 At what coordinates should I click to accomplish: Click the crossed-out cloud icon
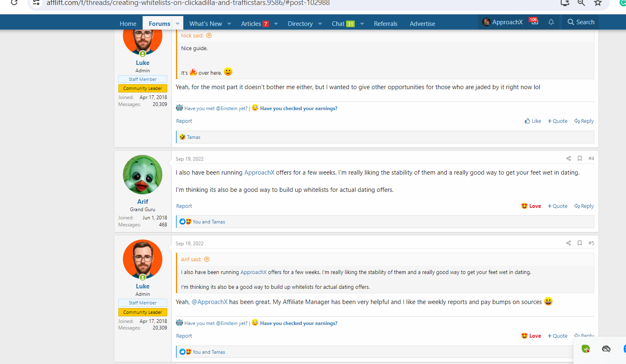(606, 349)
